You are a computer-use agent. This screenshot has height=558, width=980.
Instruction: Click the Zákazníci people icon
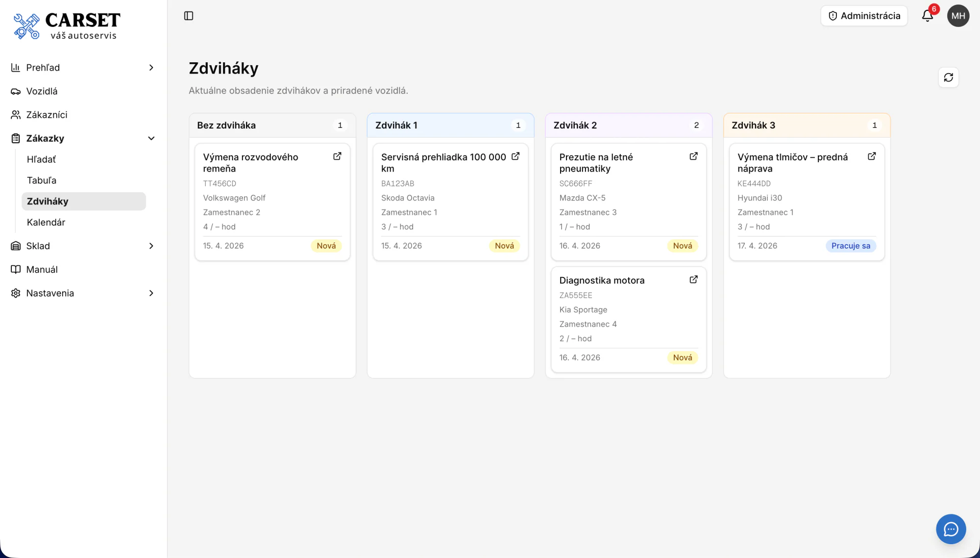[16, 115]
